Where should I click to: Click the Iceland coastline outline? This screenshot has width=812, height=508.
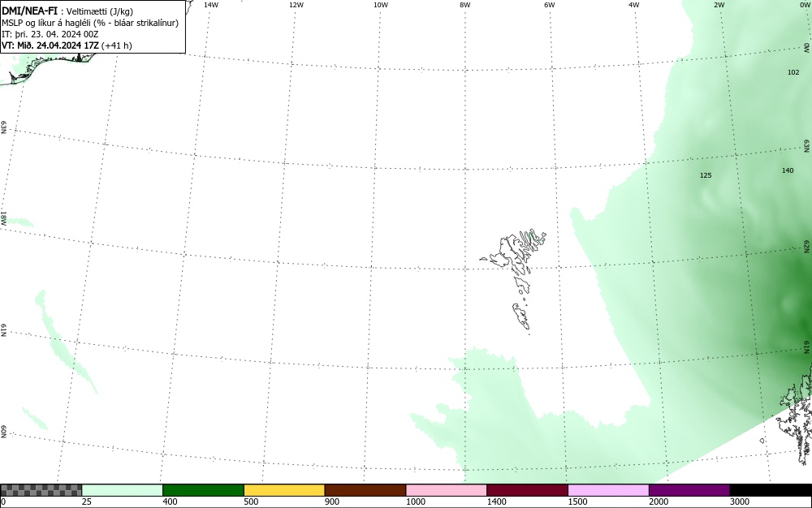[50, 67]
